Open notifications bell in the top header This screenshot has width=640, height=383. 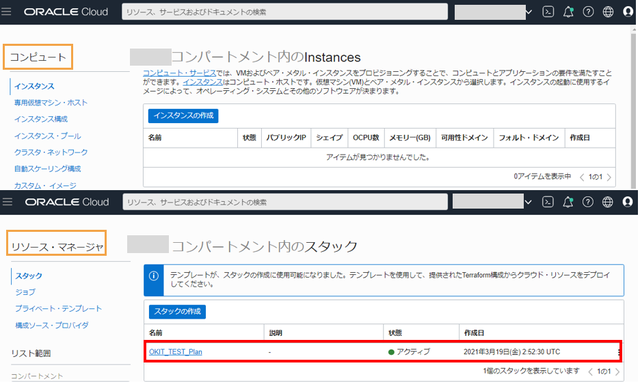tap(568, 12)
